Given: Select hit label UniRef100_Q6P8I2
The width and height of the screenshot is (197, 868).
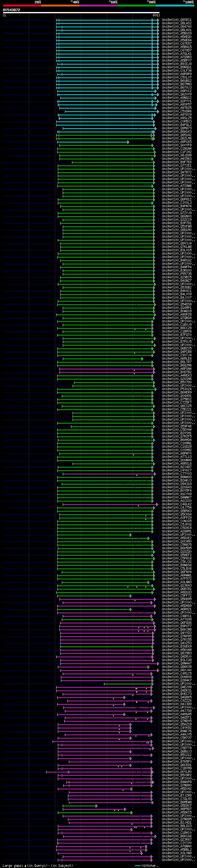Looking at the screenshot, I should (x=176, y=199).
